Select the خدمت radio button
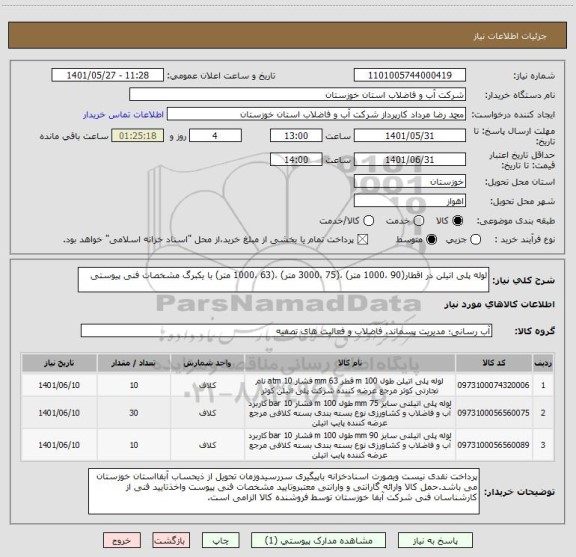The height and width of the screenshot is (557, 576). tap(418, 220)
